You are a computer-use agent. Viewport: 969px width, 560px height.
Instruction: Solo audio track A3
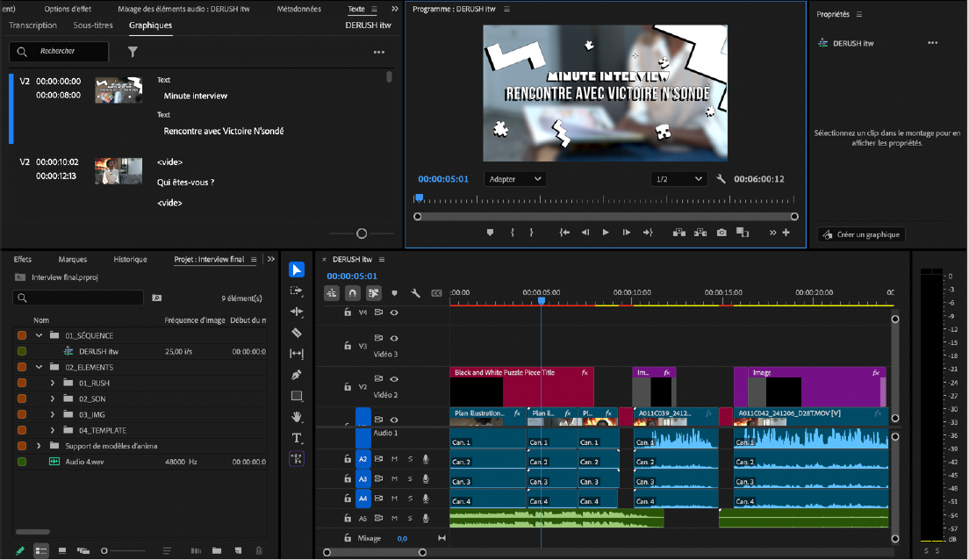pyautogui.click(x=410, y=478)
